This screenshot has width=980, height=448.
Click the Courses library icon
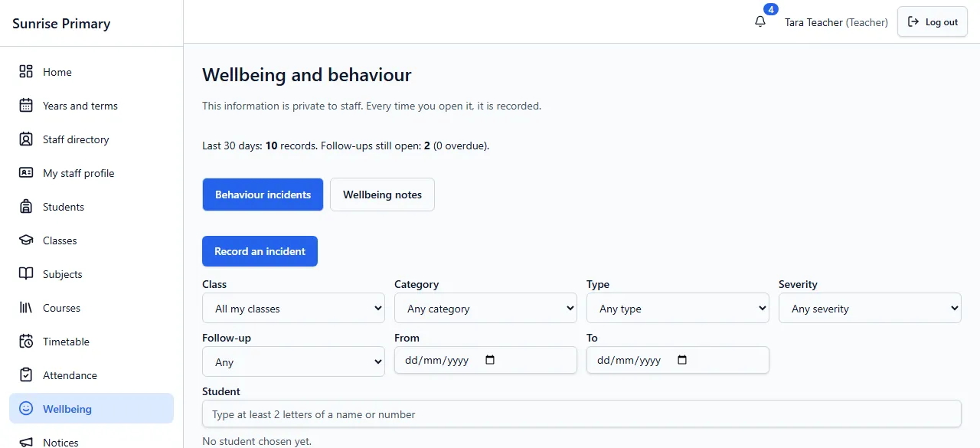(x=26, y=307)
